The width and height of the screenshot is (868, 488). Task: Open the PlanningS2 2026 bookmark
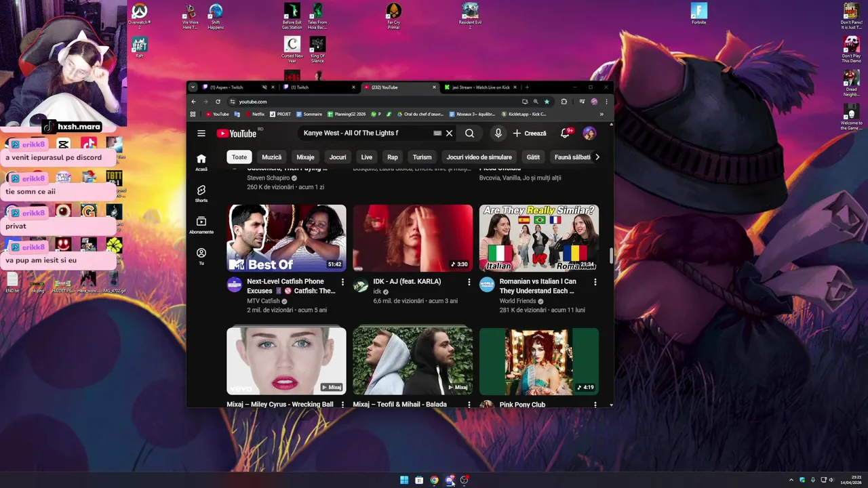click(347, 114)
